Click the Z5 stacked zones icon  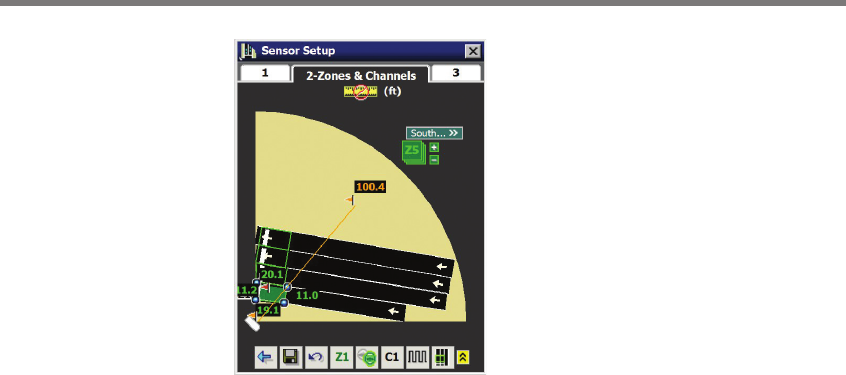414,151
